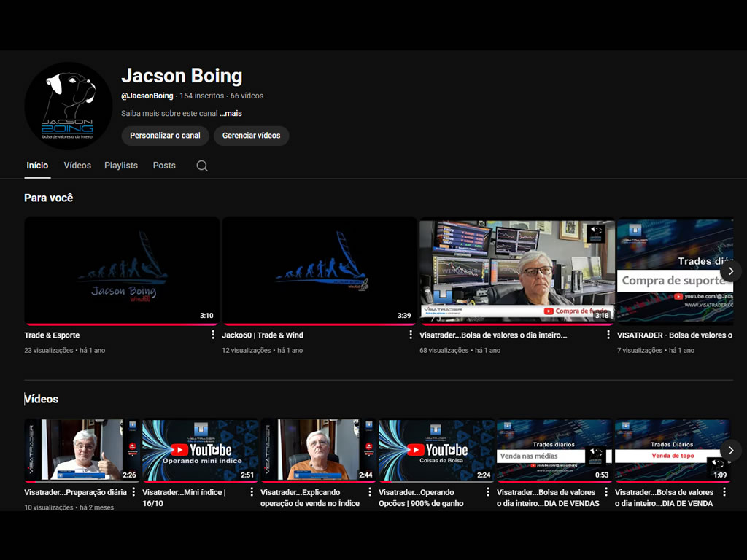Open three-dot menu for Preparação diária video

133,492
